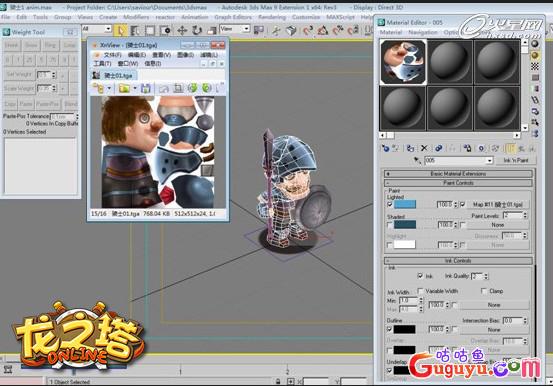Open the Modifiers menu
This screenshot has height=386, width=553.
coord(136,17)
